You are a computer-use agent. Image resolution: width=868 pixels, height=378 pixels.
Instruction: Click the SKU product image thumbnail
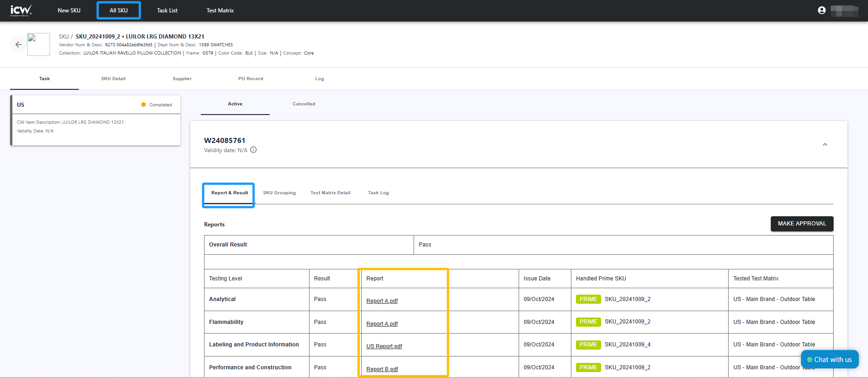[x=39, y=44]
